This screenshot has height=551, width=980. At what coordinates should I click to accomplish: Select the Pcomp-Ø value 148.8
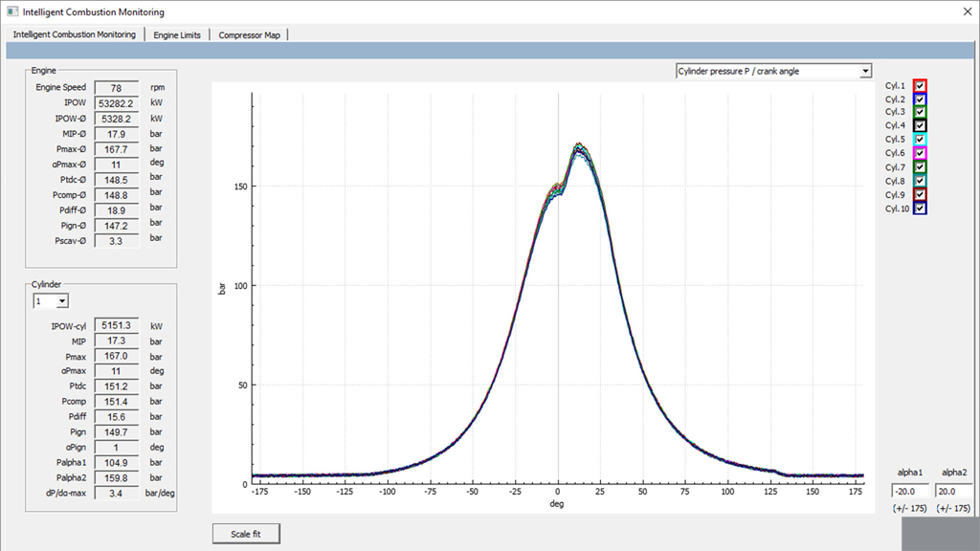(116, 195)
